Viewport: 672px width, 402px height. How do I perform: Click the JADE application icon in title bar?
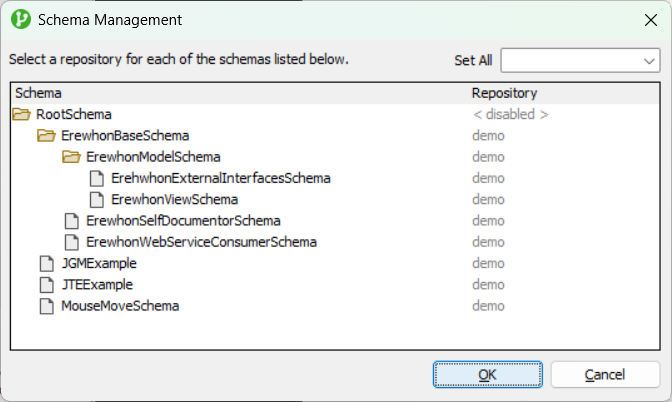coord(19,19)
